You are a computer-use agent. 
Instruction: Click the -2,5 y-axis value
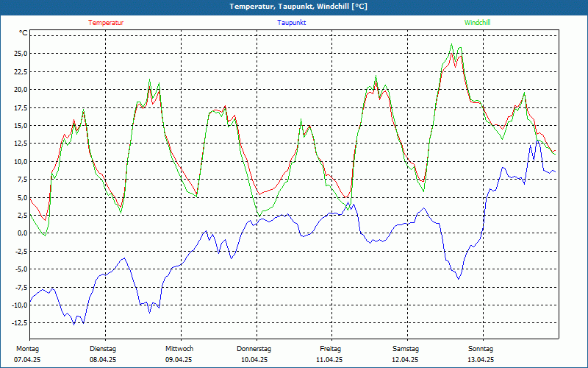click(21, 251)
